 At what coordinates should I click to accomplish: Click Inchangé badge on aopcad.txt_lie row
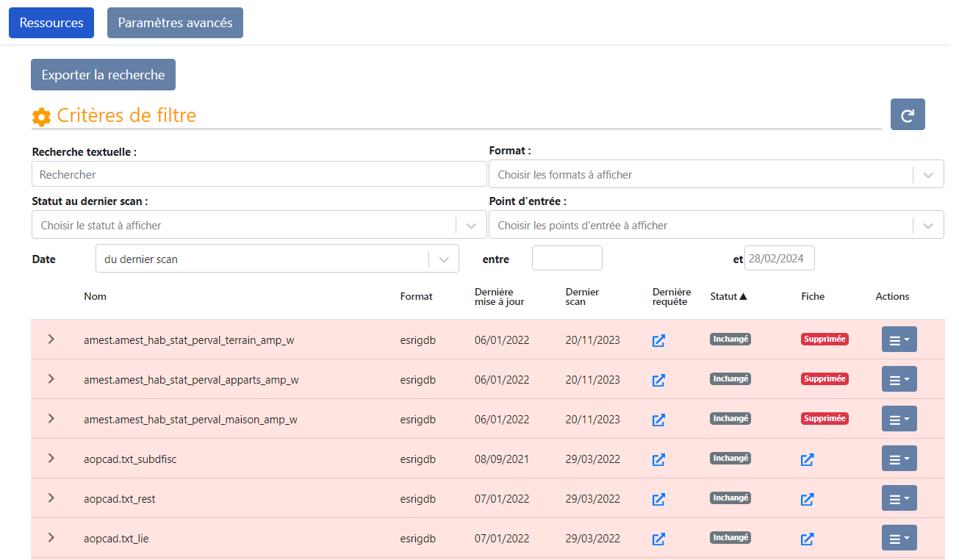pyautogui.click(x=730, y=537)
